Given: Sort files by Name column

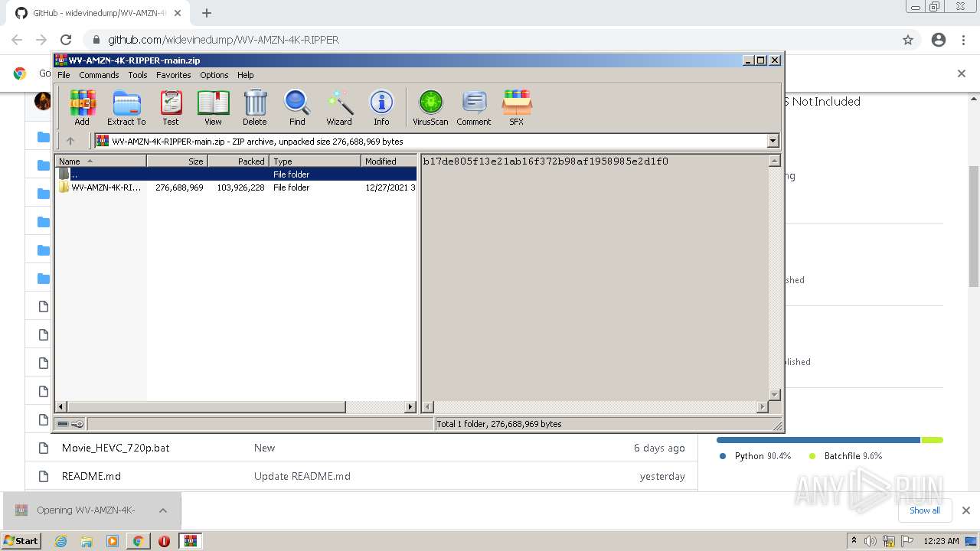Looking at the screenshot, I should point(100,161).
